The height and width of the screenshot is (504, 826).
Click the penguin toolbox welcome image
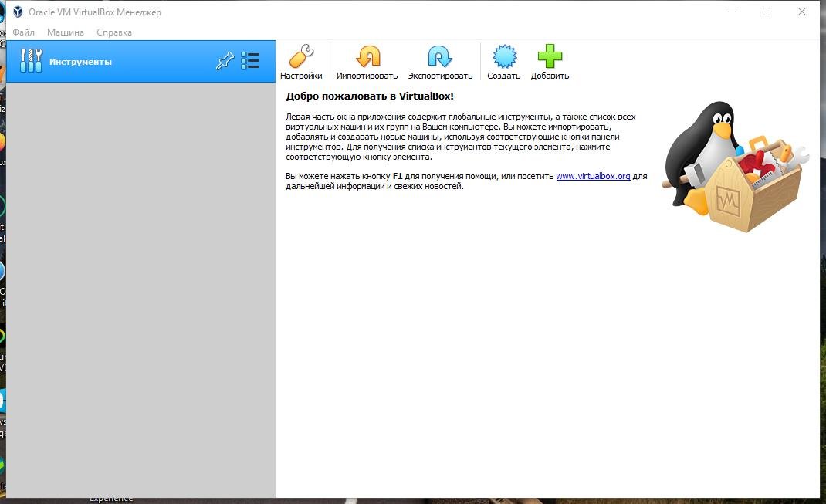tap(736, 167)
